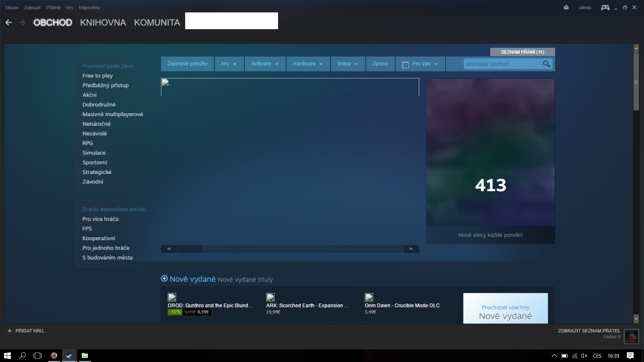
Task: Go forward with the right arrow
Action: point(22,22)
